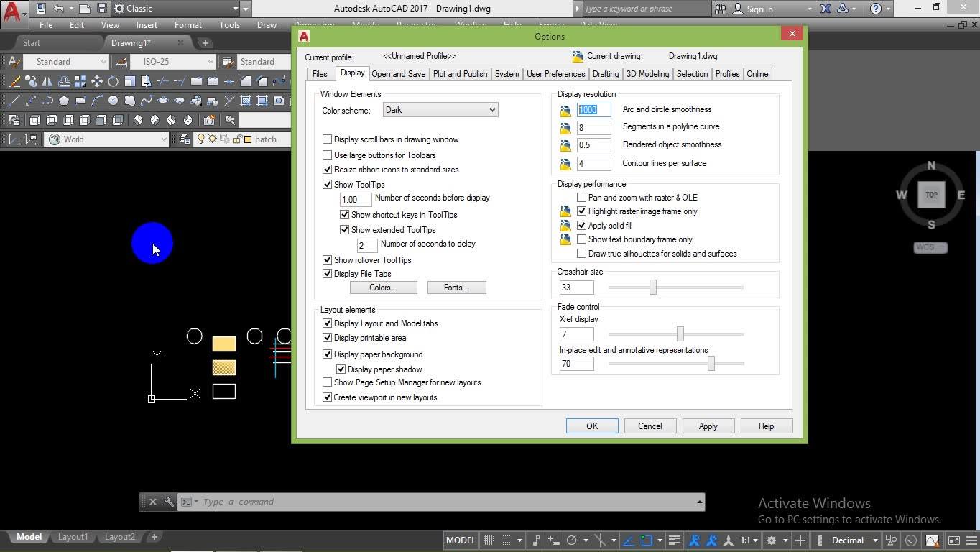
Task: Enable Display scroll bars in drawing window
Action: 328,139
